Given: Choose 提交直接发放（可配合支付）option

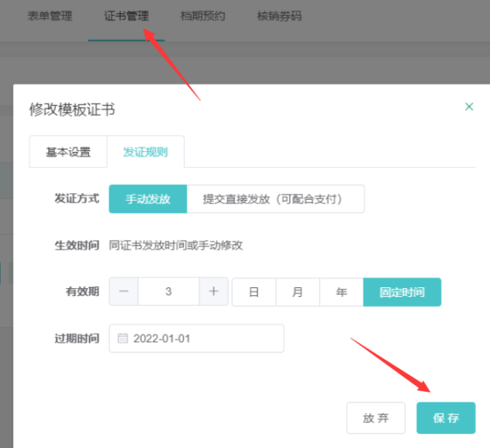Looking at the screenshot, I should coord(275,199).
